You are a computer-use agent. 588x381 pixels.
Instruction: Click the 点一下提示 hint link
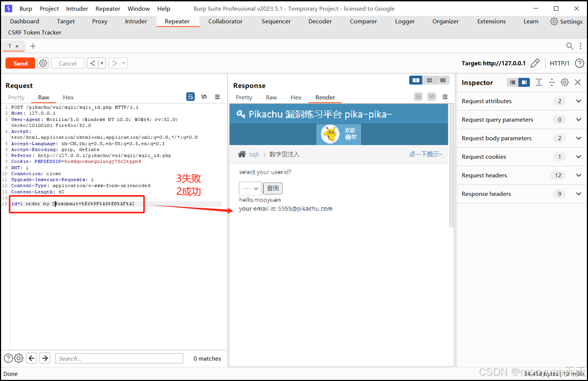coord(426,154)
